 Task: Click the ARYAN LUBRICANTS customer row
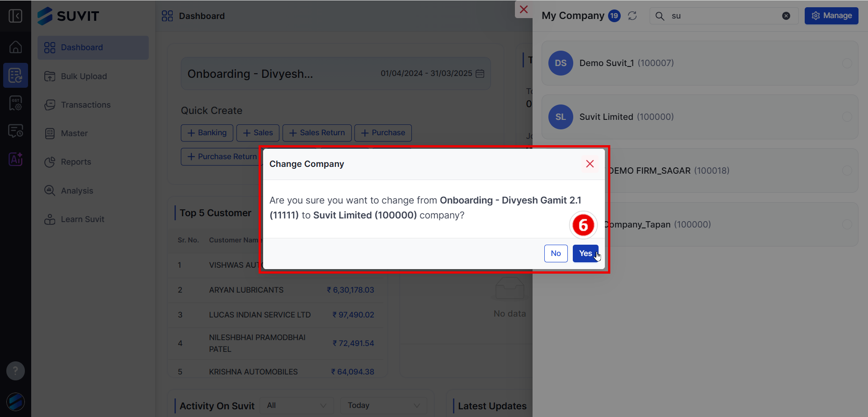(x=276, y=290)
